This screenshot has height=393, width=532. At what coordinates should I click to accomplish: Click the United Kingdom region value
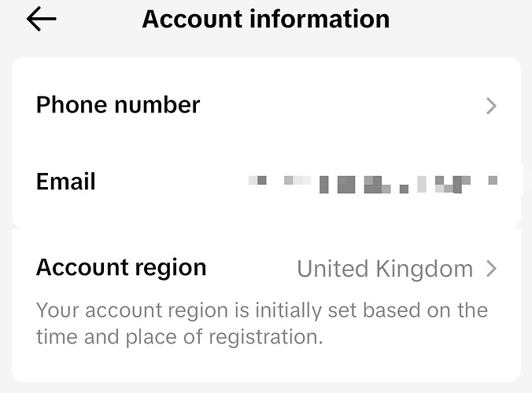384,270
